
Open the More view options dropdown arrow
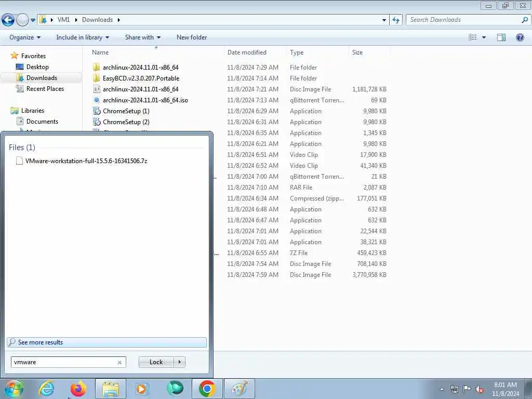[x=484, y=37]
